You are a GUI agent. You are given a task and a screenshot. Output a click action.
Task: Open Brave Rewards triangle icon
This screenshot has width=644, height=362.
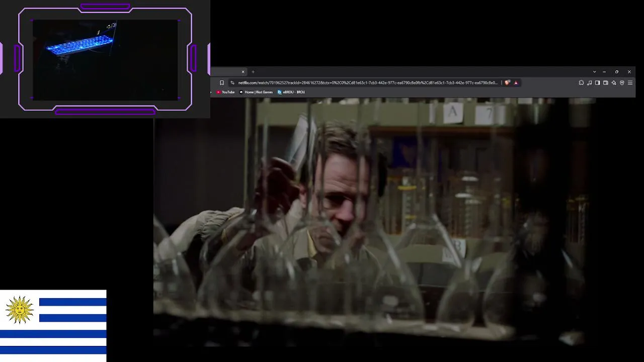click(x=516, y=83)
